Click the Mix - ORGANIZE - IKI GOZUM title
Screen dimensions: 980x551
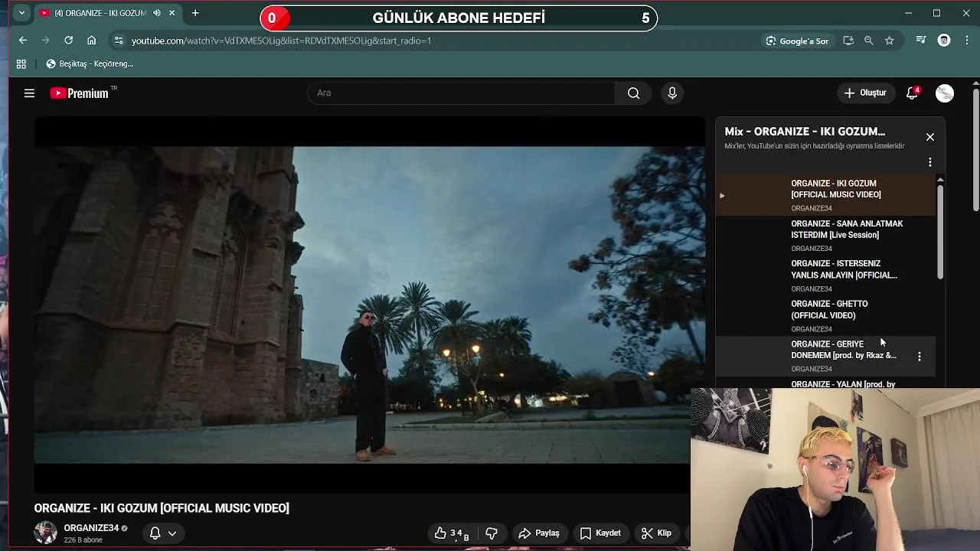805,132
